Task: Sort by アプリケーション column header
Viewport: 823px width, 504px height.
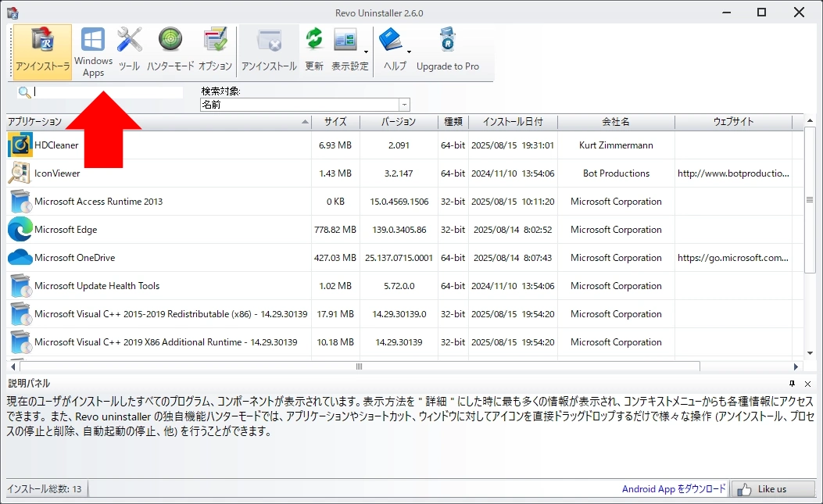Action: 159,122
